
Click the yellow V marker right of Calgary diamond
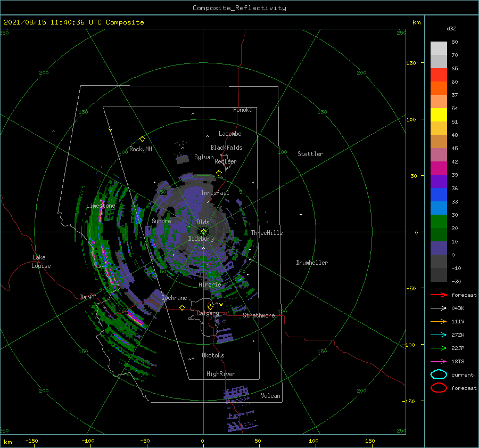(x=221, y=305)
